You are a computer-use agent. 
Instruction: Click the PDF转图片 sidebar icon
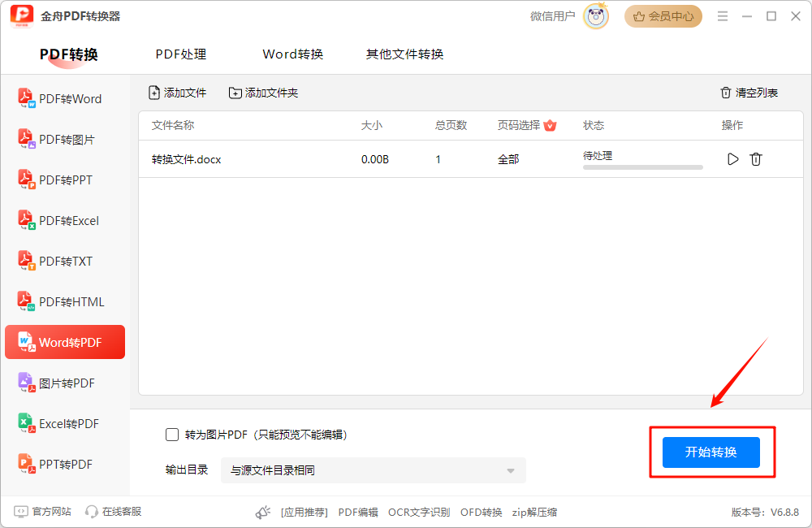pos(26,139)
